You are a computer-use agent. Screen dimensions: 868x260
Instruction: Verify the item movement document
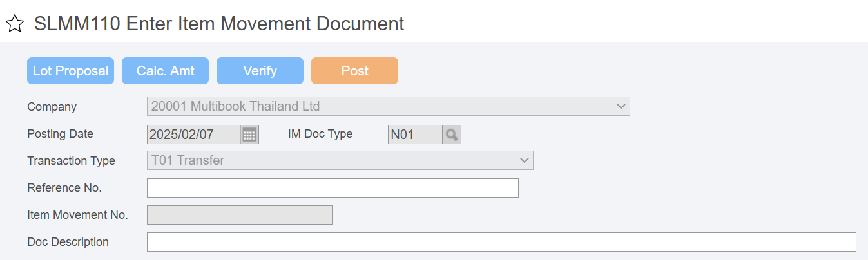point(260,71)
